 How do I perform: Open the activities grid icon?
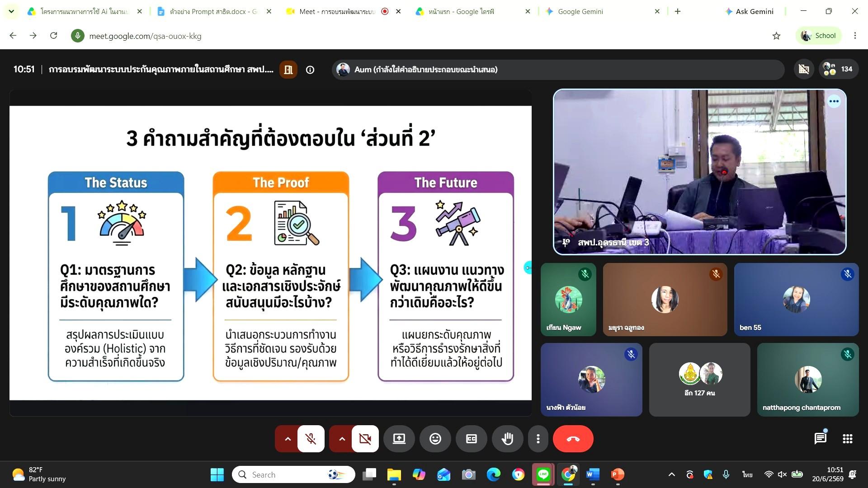click(848, 439)
